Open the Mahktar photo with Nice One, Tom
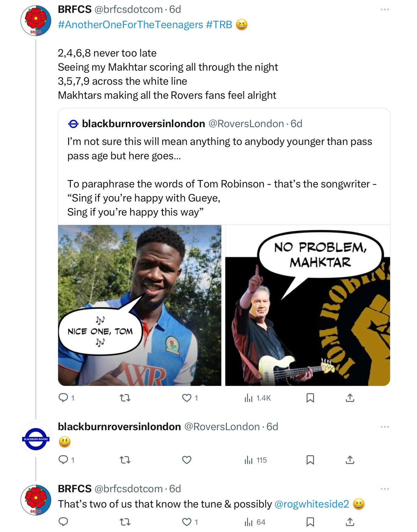The width and height of the screenshot is (417, 532). coord(139,305)
